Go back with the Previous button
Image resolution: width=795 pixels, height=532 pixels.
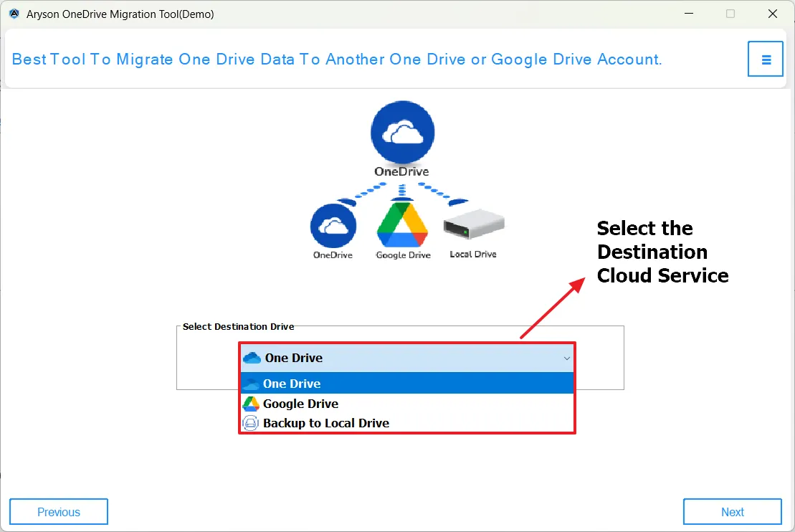[x=59, y=512]
